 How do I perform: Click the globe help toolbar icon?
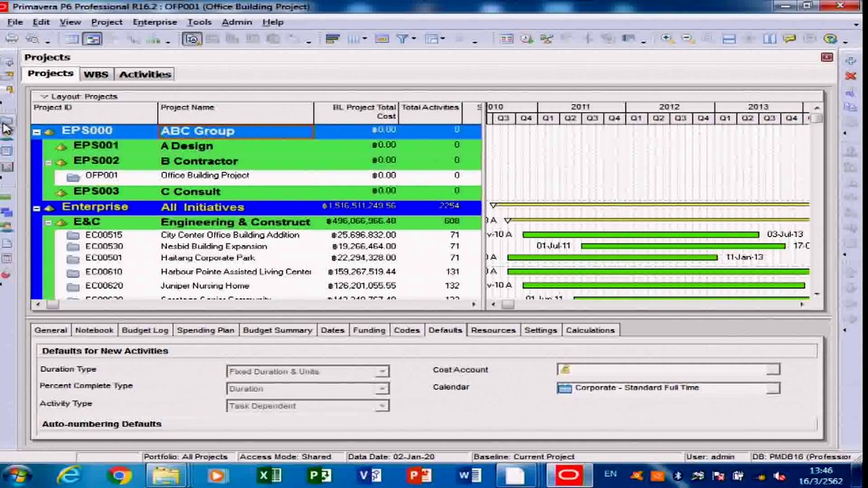click(831, 39)
